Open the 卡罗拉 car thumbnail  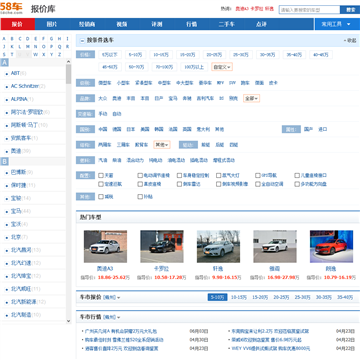pyautogui.click(x=162, y=246)
